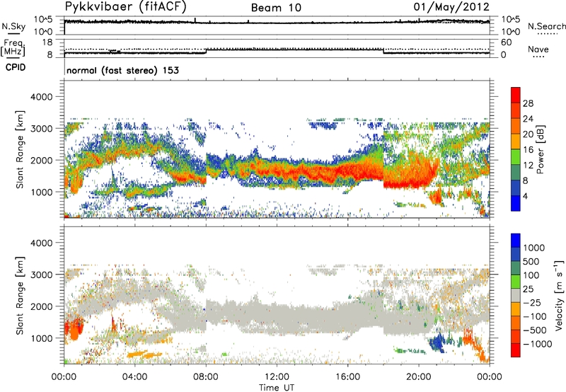The image size is (566, 392).
Task: Click the red negative-velocity patch near 00:30
Action: tap(74, 328)
